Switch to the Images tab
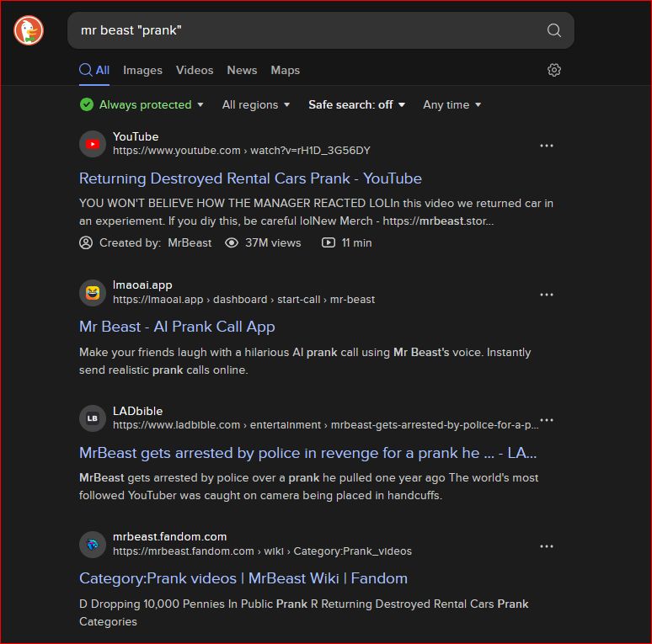The width and height of the screenshot is (652, 644). (142, 71)
